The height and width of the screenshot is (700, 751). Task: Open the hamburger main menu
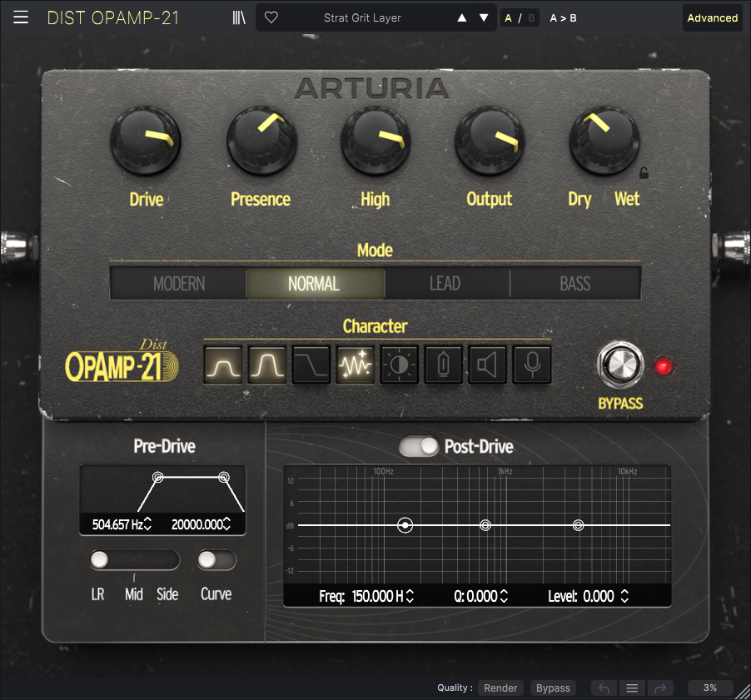pos(21,17)
